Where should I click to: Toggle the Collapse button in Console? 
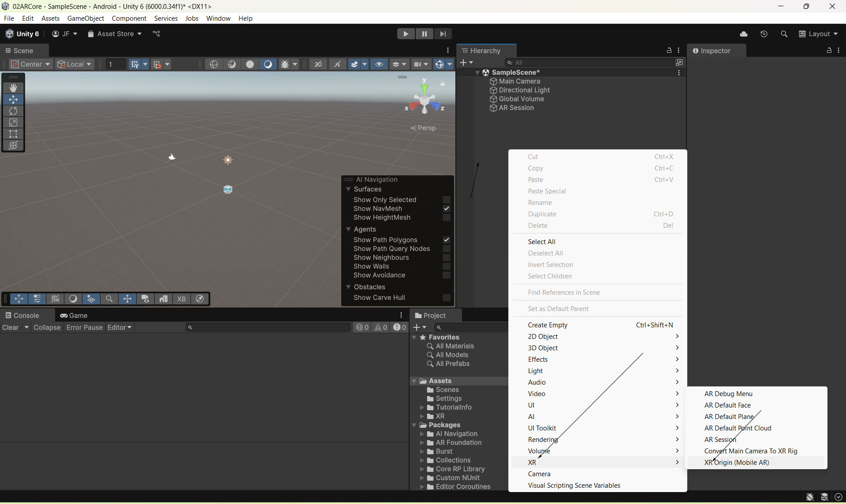tap(47, 327)
